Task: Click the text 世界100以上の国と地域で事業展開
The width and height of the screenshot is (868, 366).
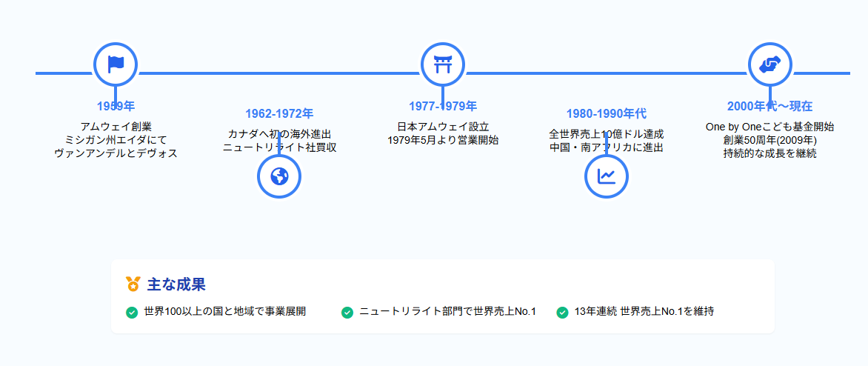Action: [x=224, y=312]
